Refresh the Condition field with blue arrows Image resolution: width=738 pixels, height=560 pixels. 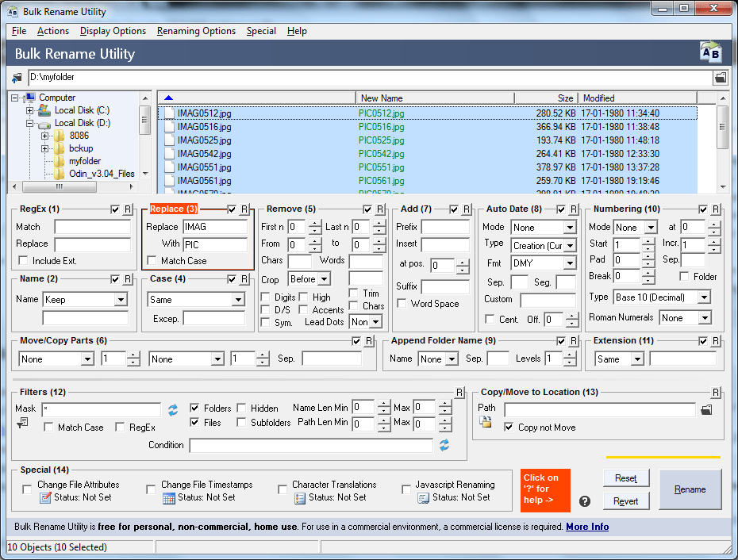[444, 445]
